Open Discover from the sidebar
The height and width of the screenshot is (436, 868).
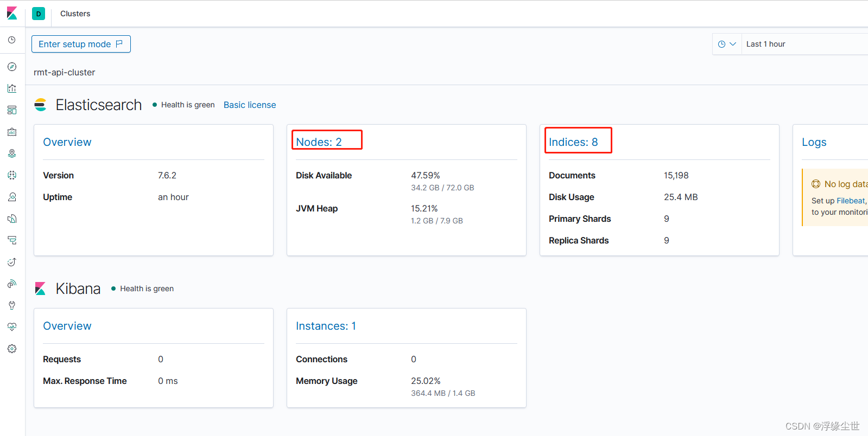click(x=12, y=67)
